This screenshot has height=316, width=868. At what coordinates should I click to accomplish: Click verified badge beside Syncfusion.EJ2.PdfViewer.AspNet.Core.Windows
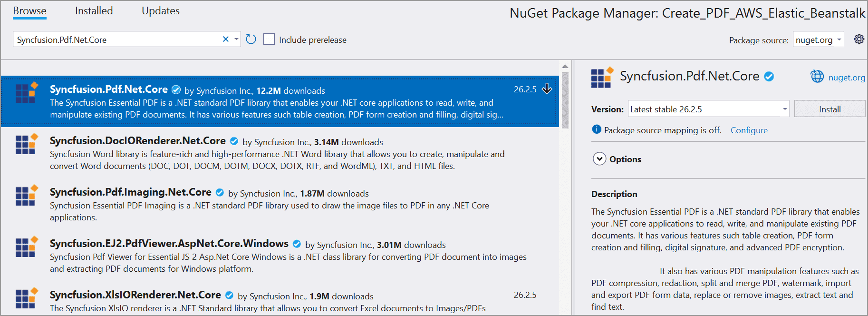coord(297,244)
